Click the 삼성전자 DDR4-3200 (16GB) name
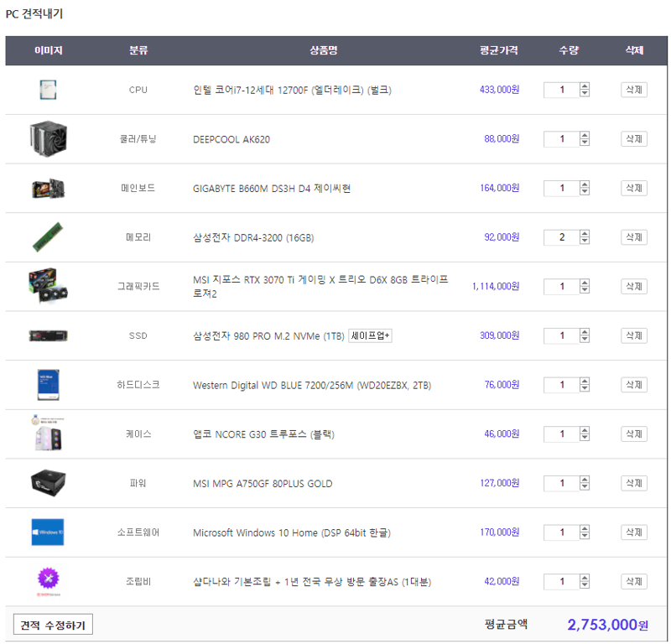671x644 pixels. [253, 237]
